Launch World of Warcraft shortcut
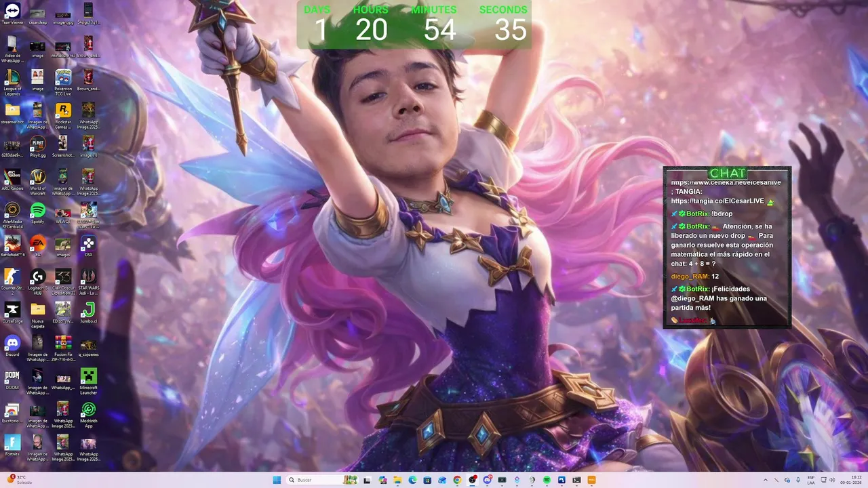Viewport: 868px width, 488px height. (38, 182)
